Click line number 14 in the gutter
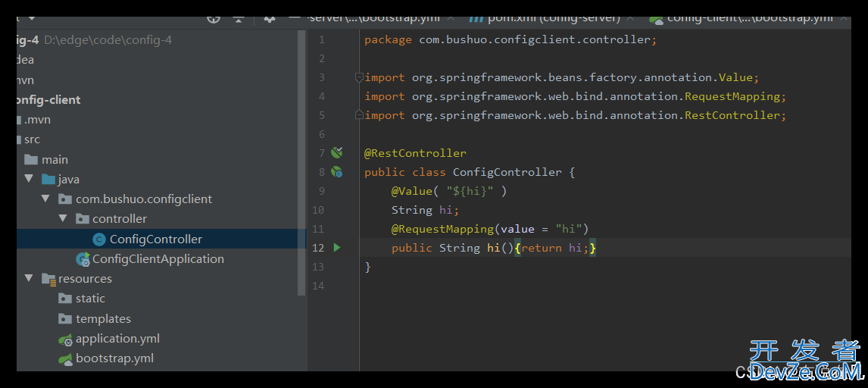This screenshot has width=868, height=388. coord(318,286)
